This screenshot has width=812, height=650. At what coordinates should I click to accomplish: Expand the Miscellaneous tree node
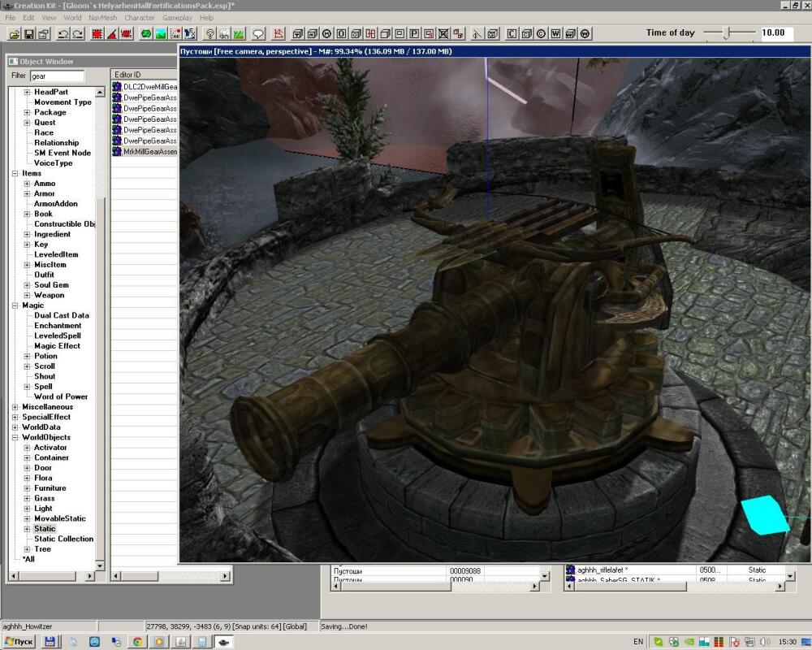click(x=15, y=407)
